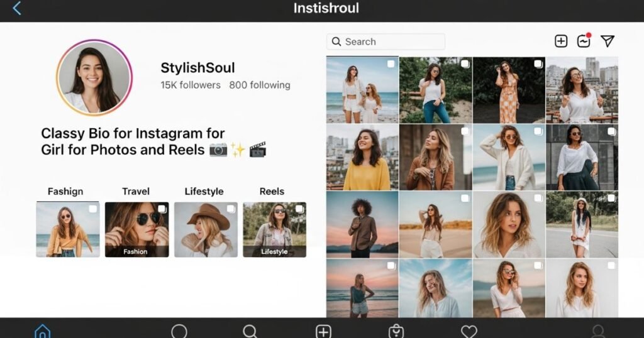
Task: Toggle multi-post indicator on orange sweater highlight
Action: [x=93, y=209]
